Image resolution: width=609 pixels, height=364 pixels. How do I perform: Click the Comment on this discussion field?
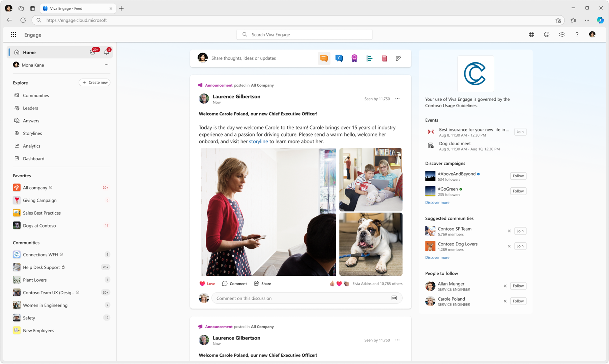(307, 298)
